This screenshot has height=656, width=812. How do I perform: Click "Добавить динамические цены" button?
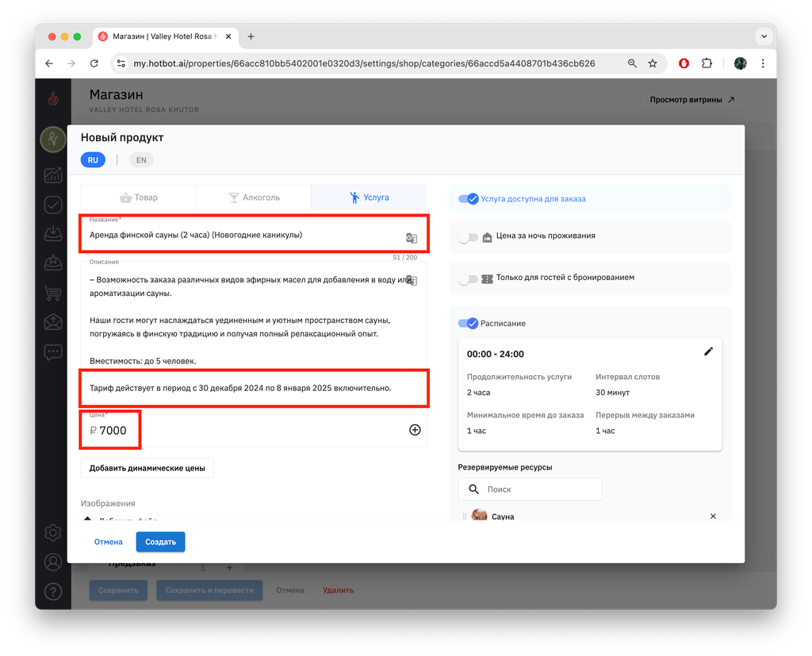click(147, 468)
